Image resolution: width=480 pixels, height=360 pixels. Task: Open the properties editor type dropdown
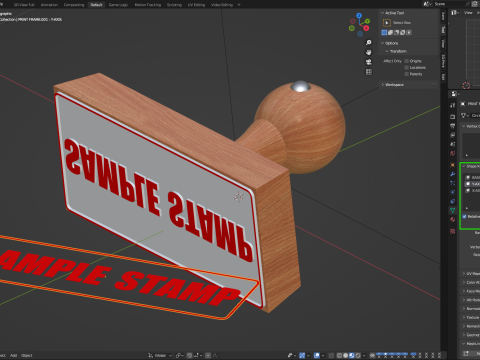coord(455,94)
